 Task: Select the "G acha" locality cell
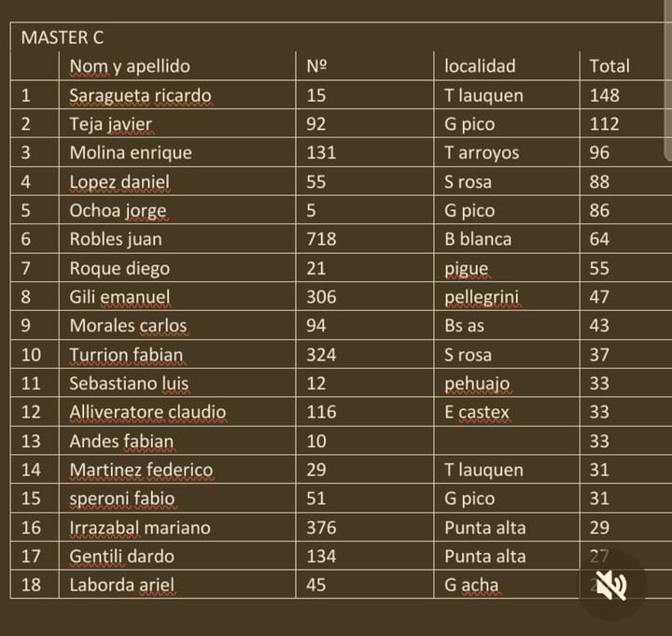471,586
